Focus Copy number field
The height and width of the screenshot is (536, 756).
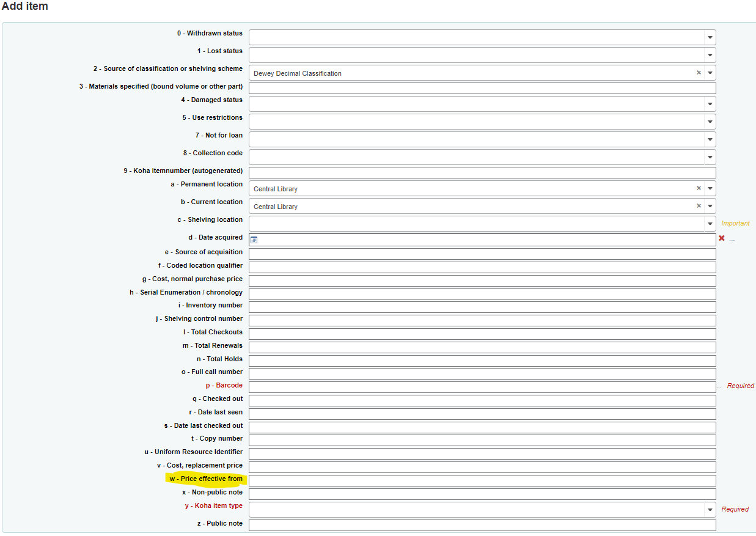point(482,440)
